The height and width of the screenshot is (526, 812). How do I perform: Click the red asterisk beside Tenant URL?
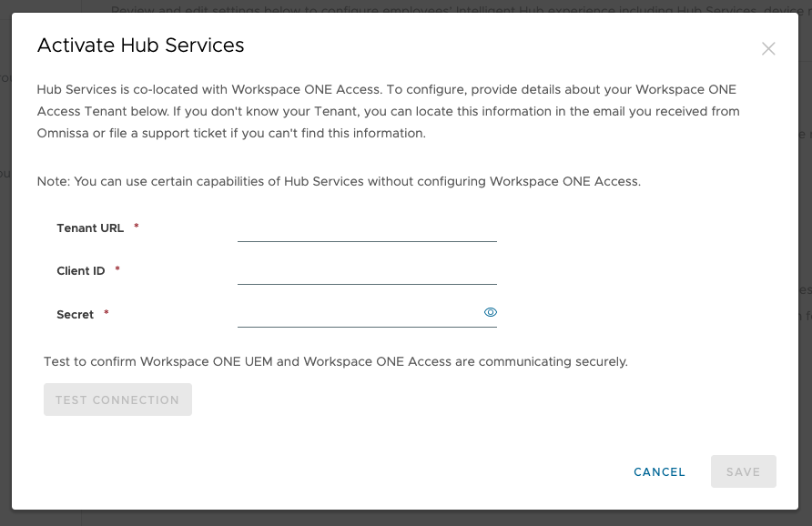[x=137, y=227]
